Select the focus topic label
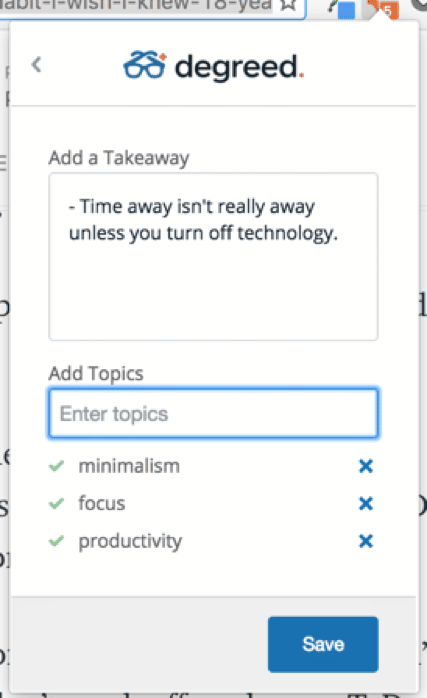 coord(102,503)
